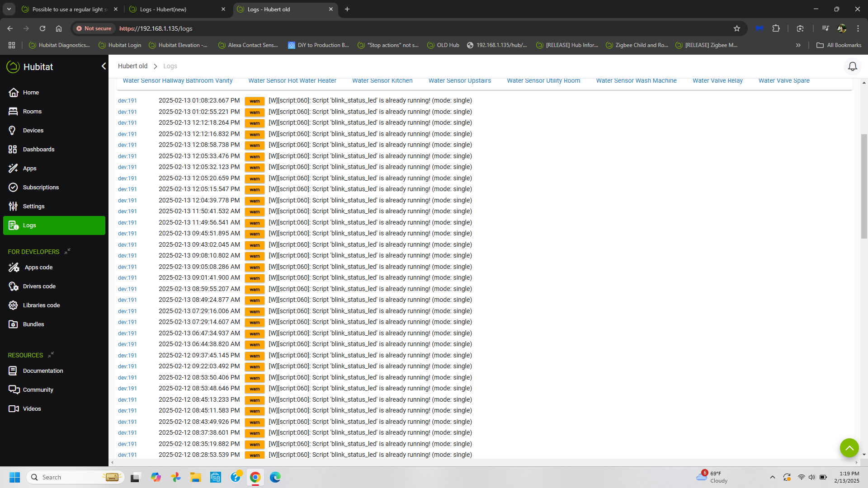The height and width of the screenshot is (488, 868).
Task: Click the address bar URL
Action: [x=156, y=28]
